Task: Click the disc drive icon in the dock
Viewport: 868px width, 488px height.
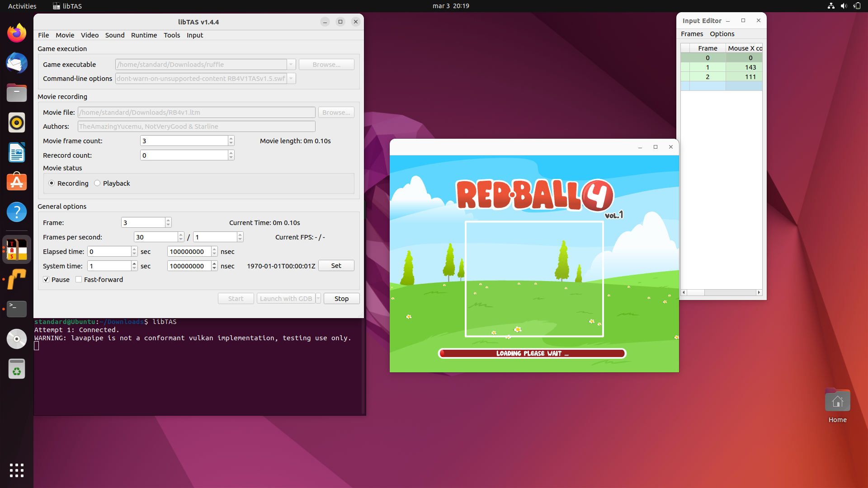Action: coord(17,339)
